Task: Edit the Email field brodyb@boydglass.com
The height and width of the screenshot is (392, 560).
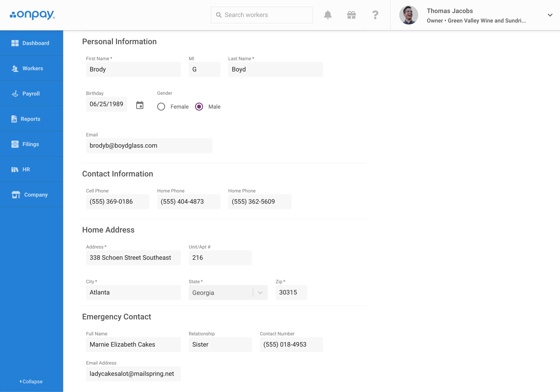Action: [149, 145]
